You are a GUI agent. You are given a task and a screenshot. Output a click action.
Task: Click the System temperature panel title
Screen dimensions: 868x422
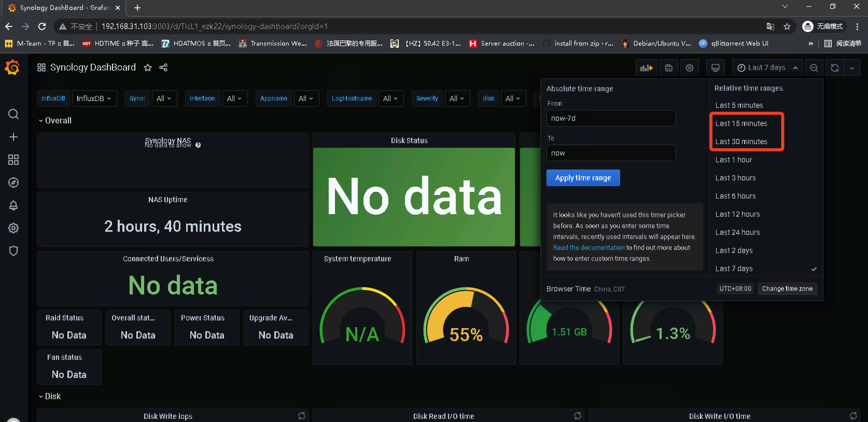(x=357, y=259)
